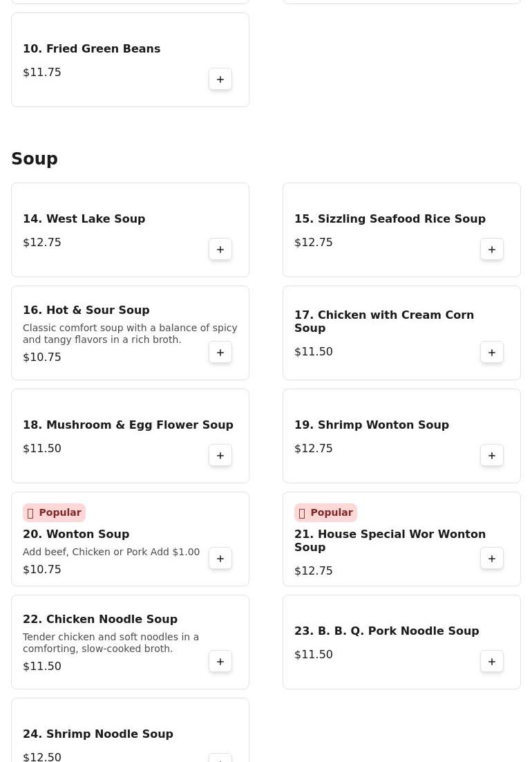The width and height of the screenshot is (532, 762).
Task: Add West Lake Soup with plus button
Action: tap(220, 250)
